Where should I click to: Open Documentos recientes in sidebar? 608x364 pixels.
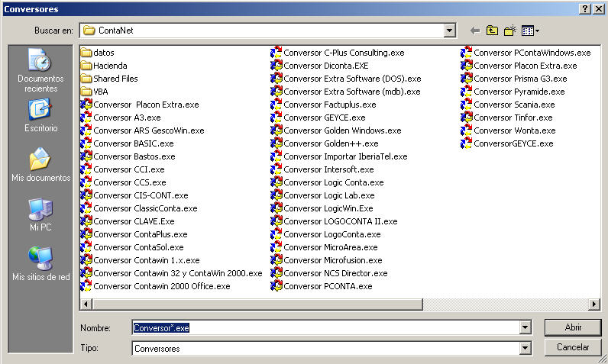40,70
